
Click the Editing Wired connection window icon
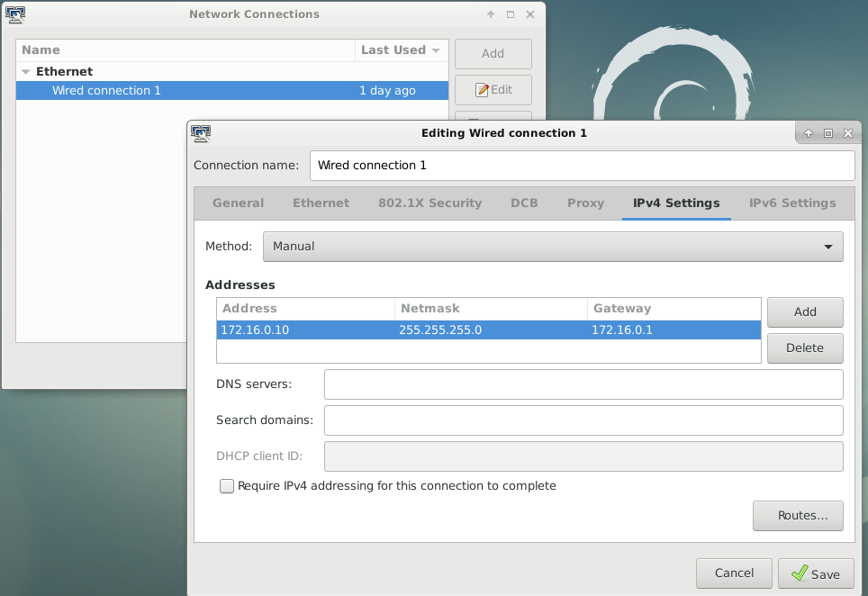coord(201,133)
